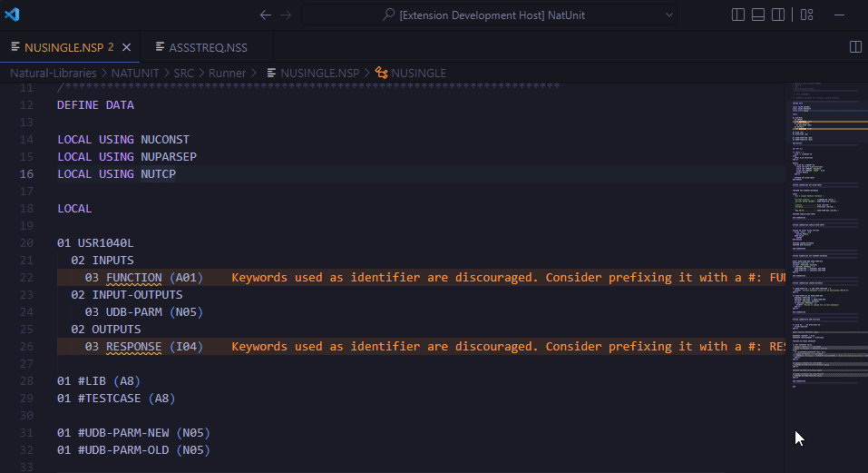The height and width of the screenshot is (473, 868).
Task: Click the minimap code overview
Action: (826, 235)
